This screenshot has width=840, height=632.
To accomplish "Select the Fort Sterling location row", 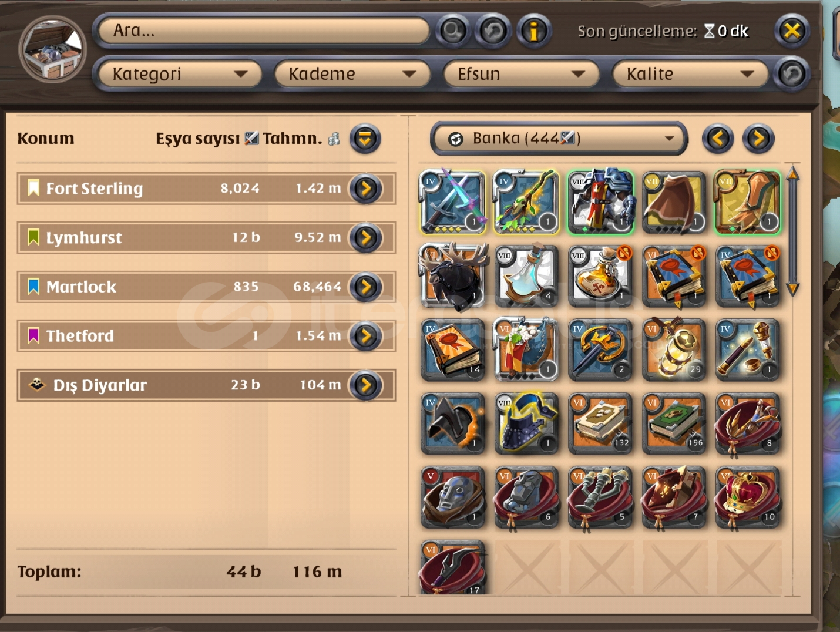I will [x=206, y=189].
